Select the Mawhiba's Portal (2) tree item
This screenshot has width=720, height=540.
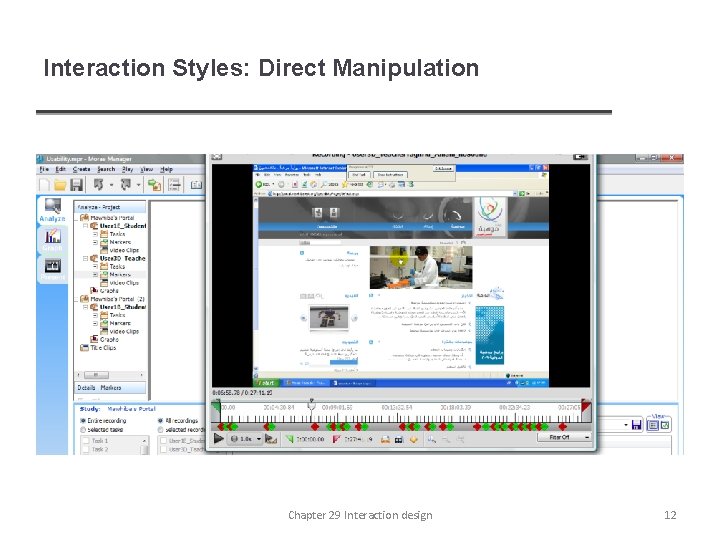pyautogui.click(x=112, y=299)
